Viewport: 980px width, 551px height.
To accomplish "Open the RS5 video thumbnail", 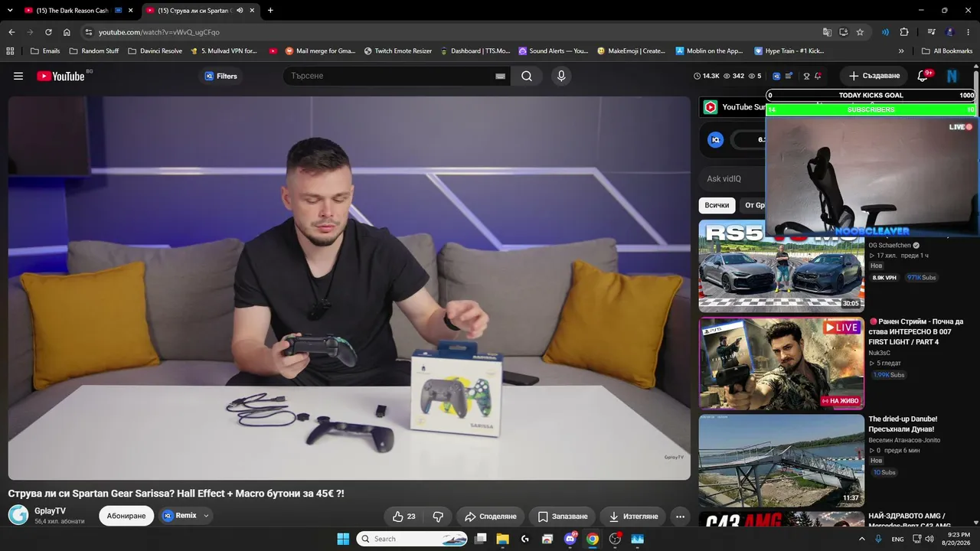I will 781,266.
